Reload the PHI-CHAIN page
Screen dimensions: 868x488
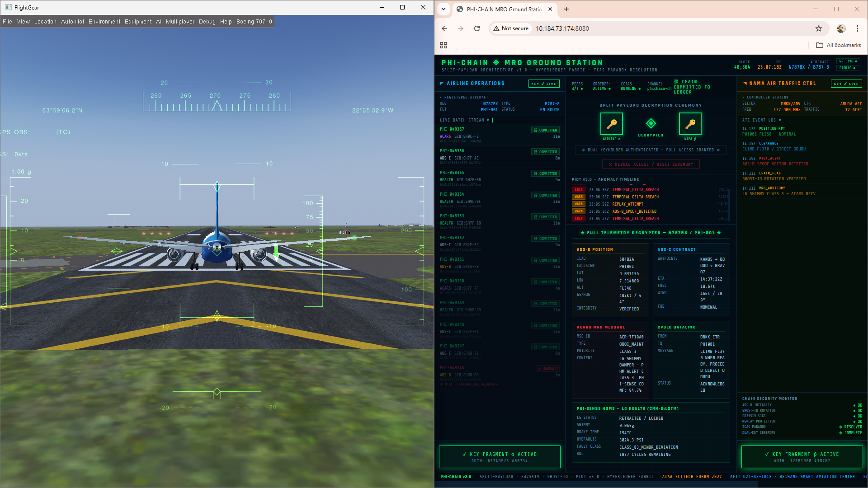pos(477,28)
